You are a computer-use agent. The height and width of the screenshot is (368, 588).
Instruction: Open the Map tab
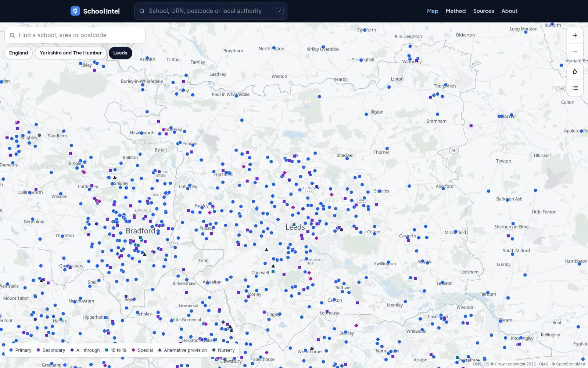click(433, 11)
